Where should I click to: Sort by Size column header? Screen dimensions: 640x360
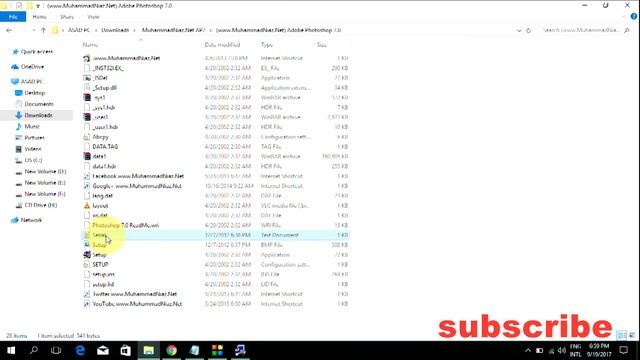click(x=322, y=45)
